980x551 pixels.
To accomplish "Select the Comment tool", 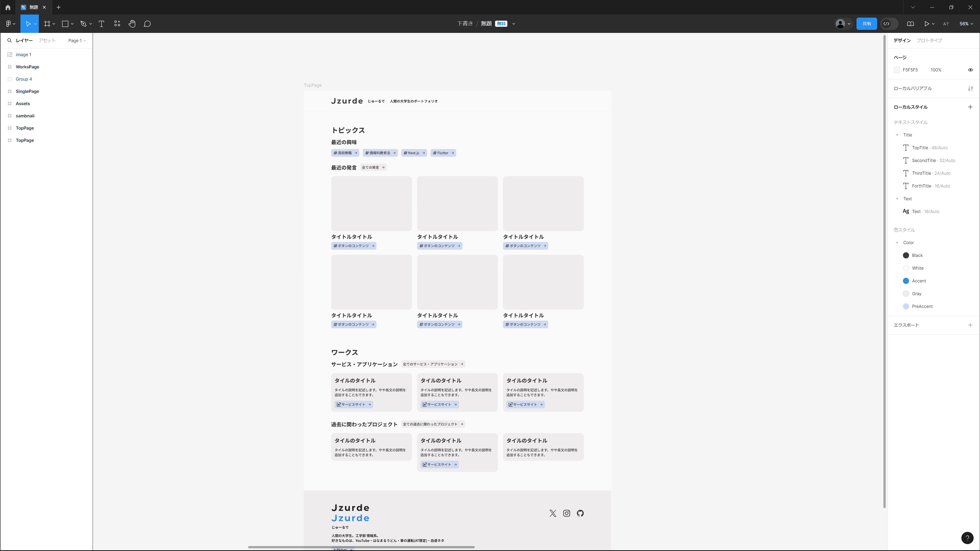I will pos(147,23).
